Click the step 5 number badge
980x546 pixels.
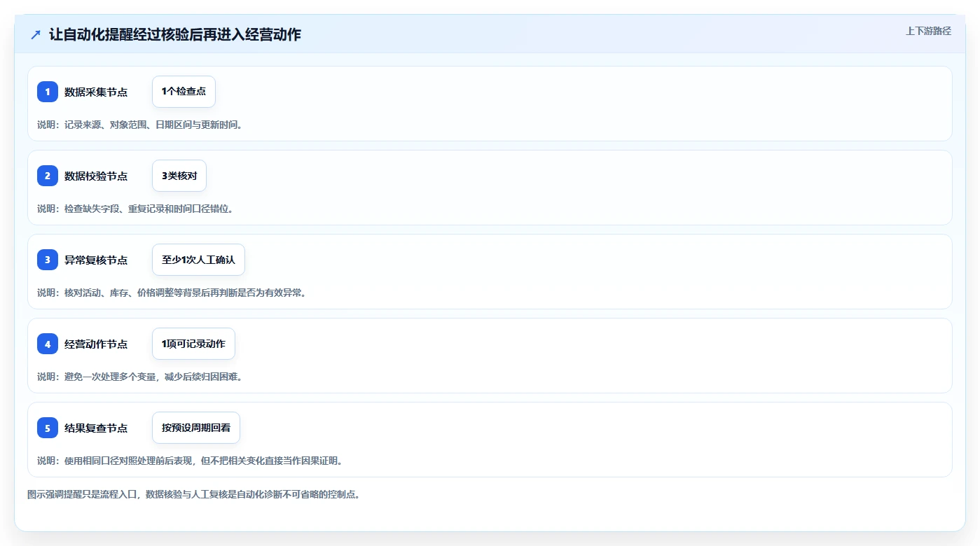tap(48, 428)
